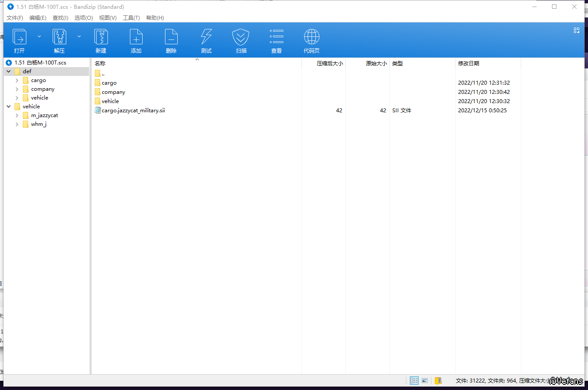Sort by 修改日期 column header
This screenshot has width=588, height=390.
(x=468, y=64)
